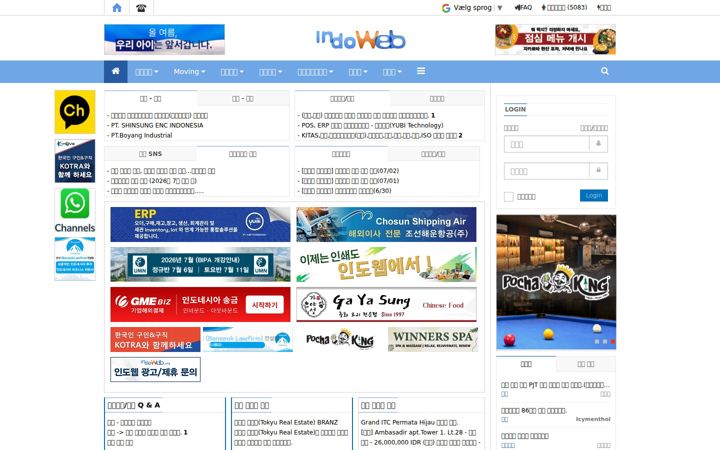Open the FAQ link at the top right
Viewport: 720px width, 450px height.
(523, 7)
